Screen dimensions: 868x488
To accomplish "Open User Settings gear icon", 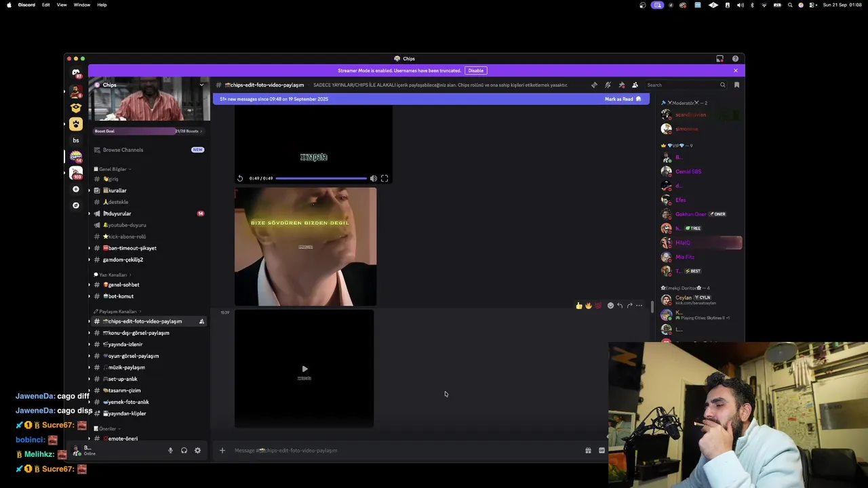I will 197,451.
